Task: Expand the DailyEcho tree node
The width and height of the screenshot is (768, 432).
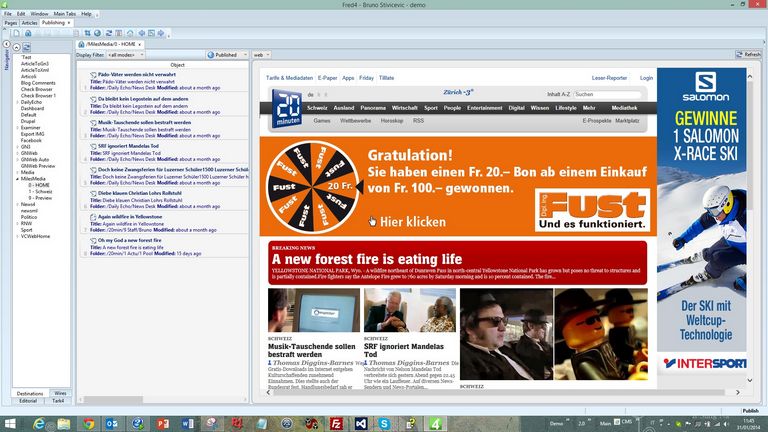Action: (17, 102)
